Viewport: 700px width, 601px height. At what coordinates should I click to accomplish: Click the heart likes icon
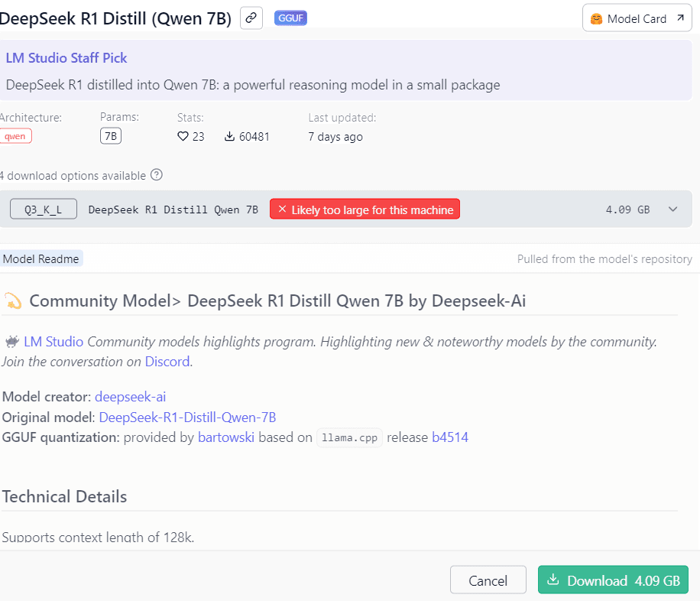coord(183,136)
